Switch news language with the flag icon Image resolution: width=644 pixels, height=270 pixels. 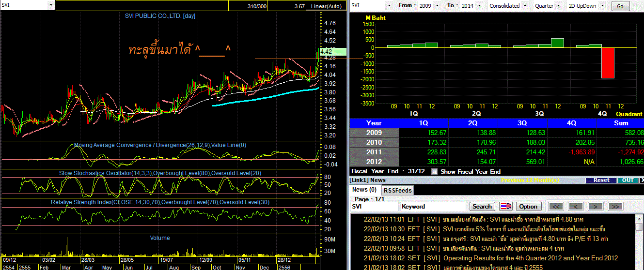click(506, 206)
